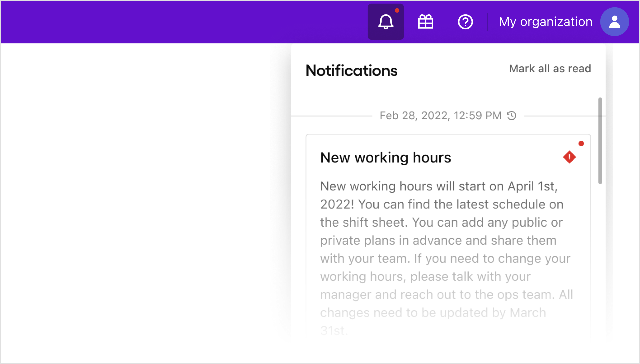640x364 pixels.
Task: Click the red dot badge on the bell
Action: click(397, 10)
